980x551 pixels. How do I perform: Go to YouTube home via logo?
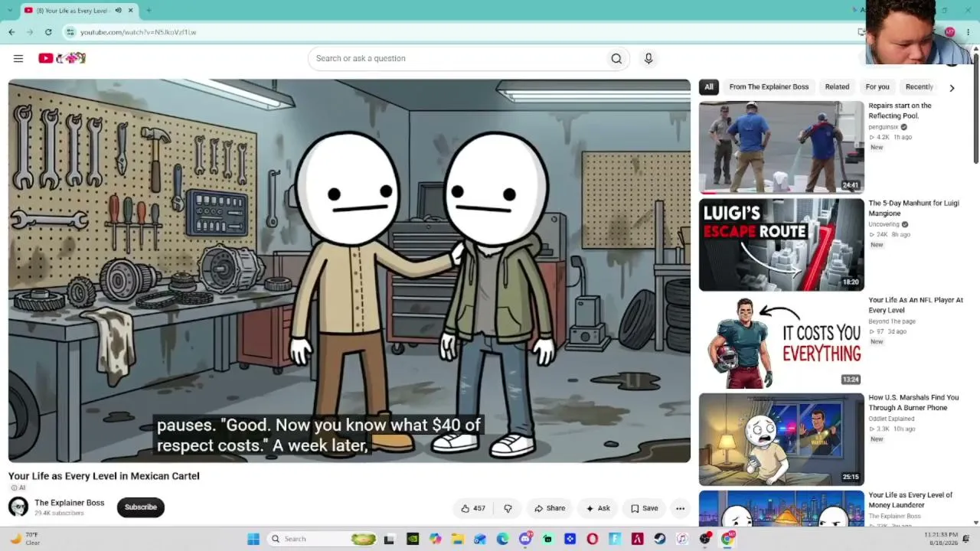(62, 58)
